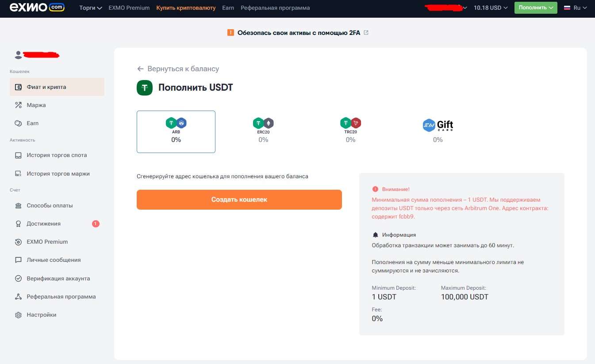Open История торгов маржи icon

[x=18, y=174]
